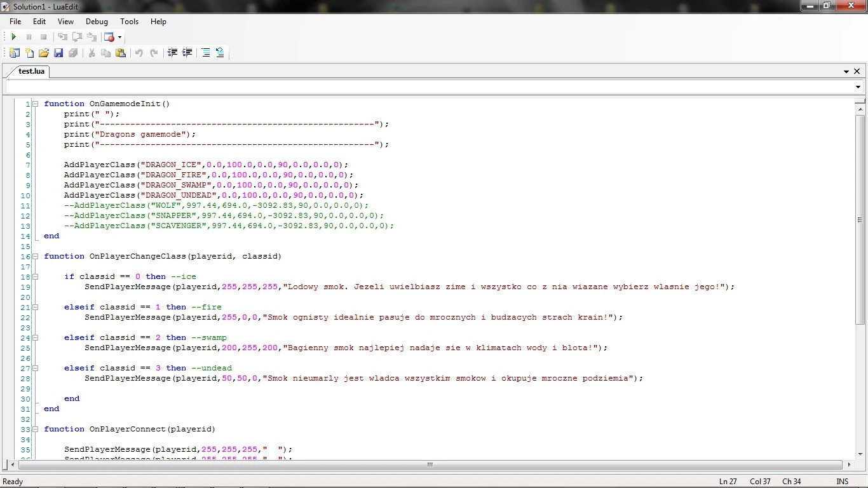Click the commented "SNAPPER" class line

pos(224,215)
